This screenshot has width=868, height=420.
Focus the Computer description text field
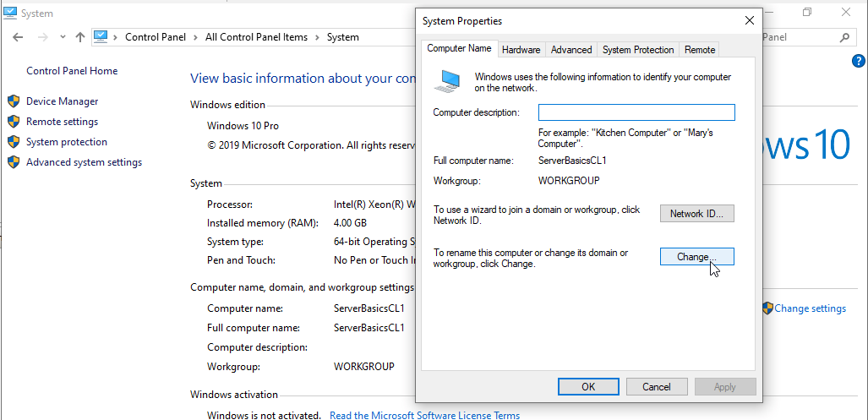(x=636, y=112)
